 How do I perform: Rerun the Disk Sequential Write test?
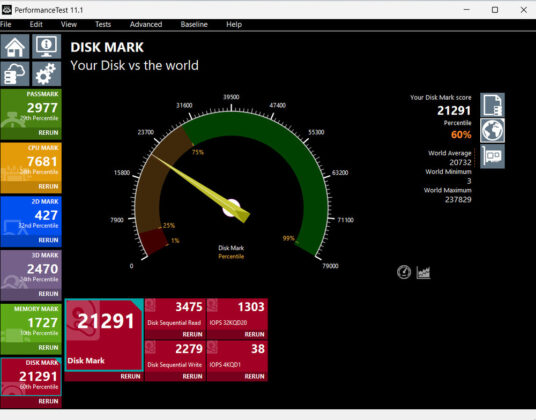192,376
